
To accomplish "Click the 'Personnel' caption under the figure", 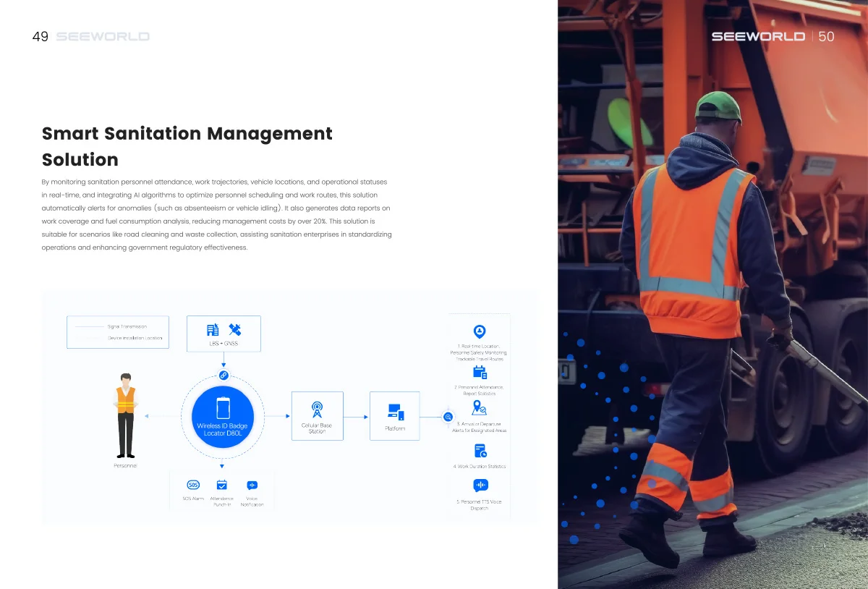I will [x=125, y=466].
